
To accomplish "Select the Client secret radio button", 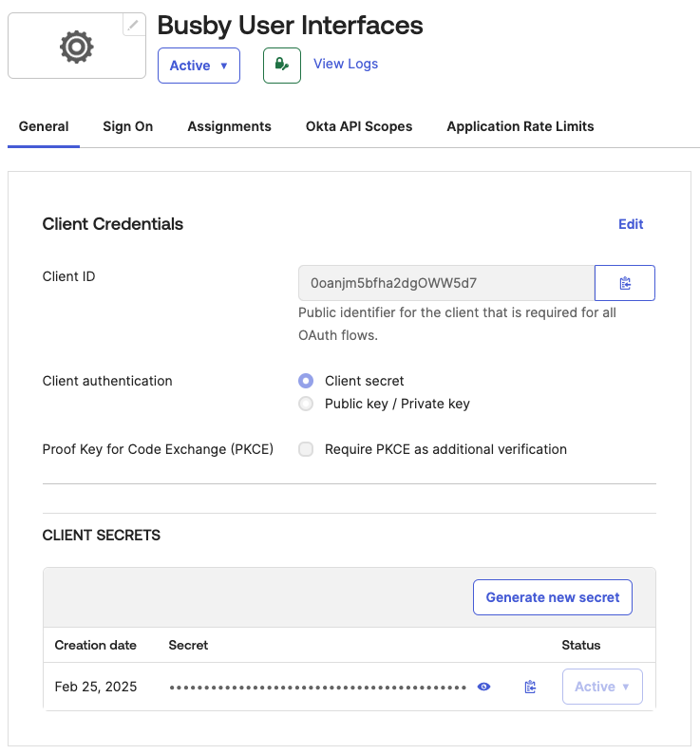I will point(306,381).
